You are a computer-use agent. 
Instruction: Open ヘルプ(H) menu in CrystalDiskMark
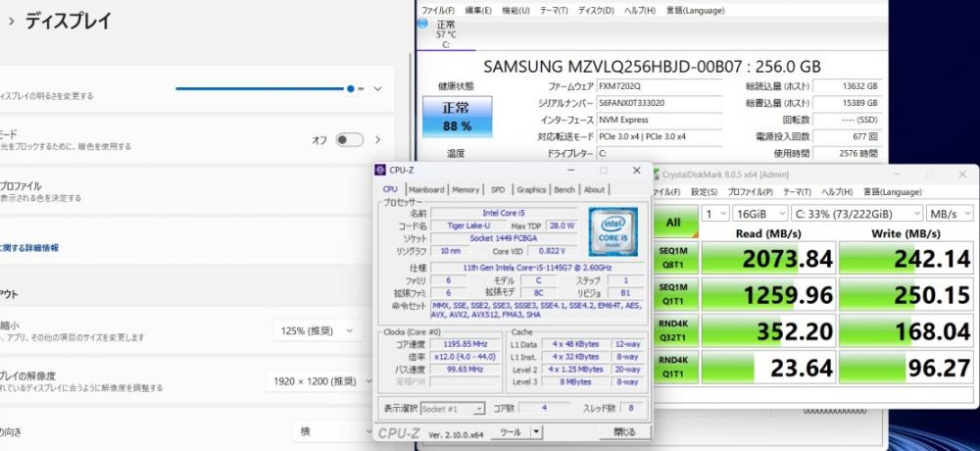point(837,192)
